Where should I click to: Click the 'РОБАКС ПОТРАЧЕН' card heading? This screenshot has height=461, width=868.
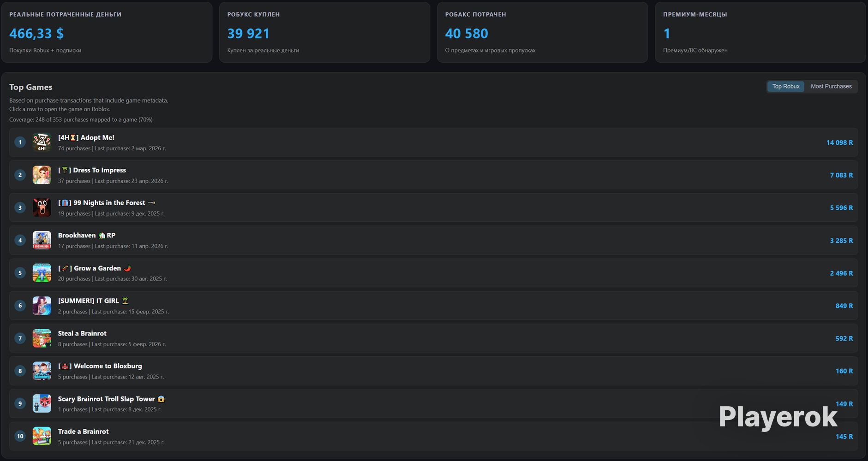[x=475, y=14]
